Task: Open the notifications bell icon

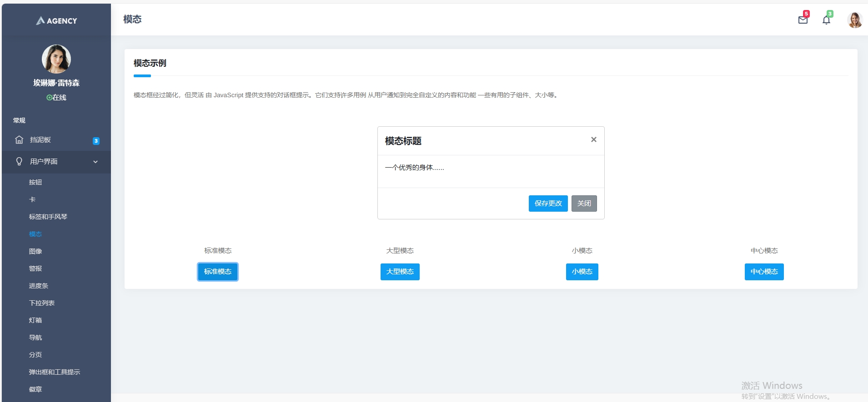Action: tap(826, 20)
